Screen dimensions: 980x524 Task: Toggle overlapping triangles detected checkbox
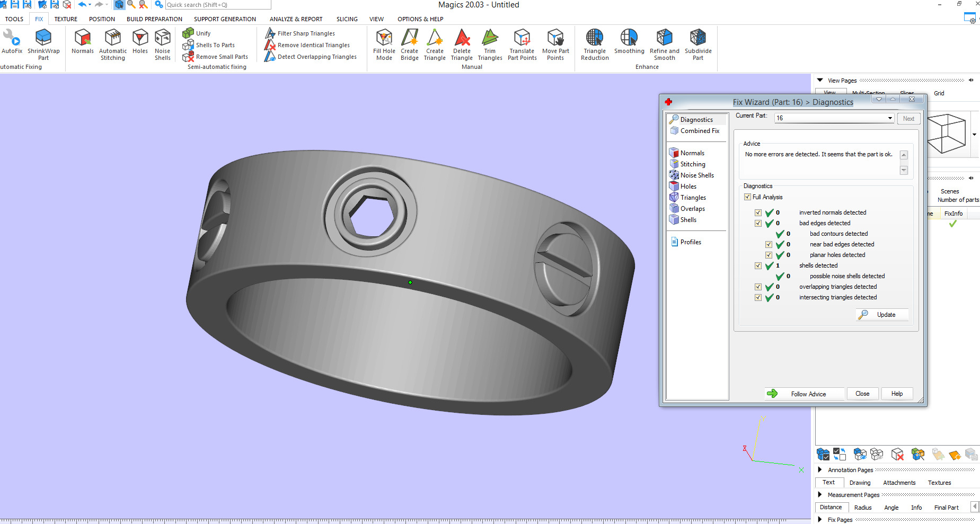pyautogui.click(x=758, y=287)
